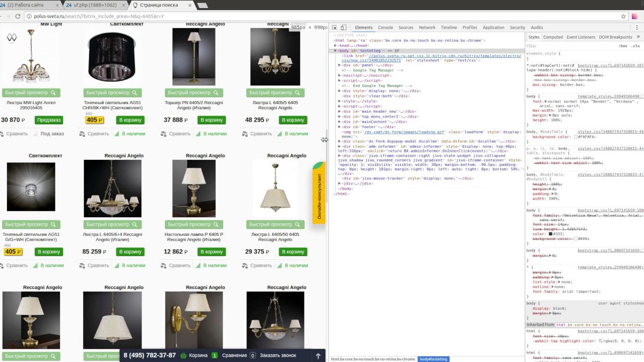Image resolution: width=644 pixels, height=362 pixels.
Task: Expand the head node in Elements tree
Action: tap(336, 46)
